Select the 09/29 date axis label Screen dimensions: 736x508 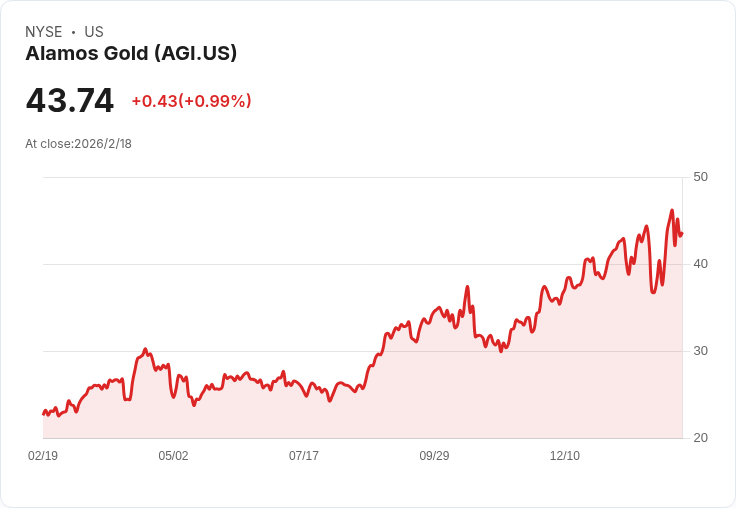pyautogui.click(x=434, y=455)
